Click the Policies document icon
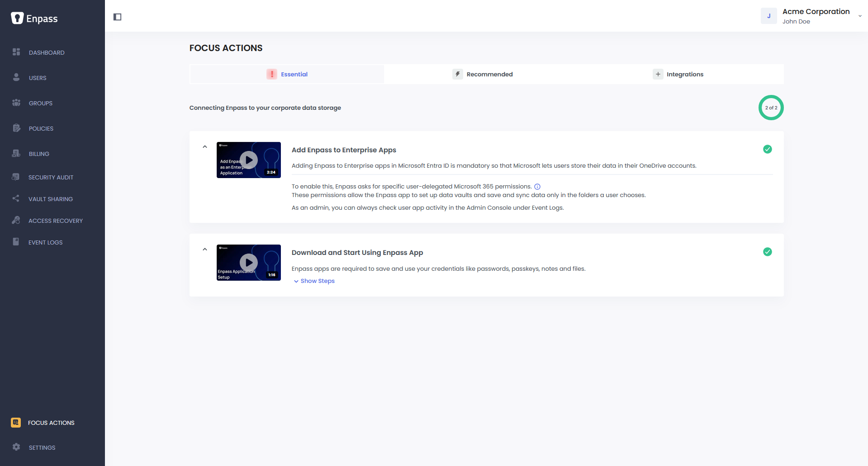Viewport: 868px width, 466px height. [x=16, y=128]
